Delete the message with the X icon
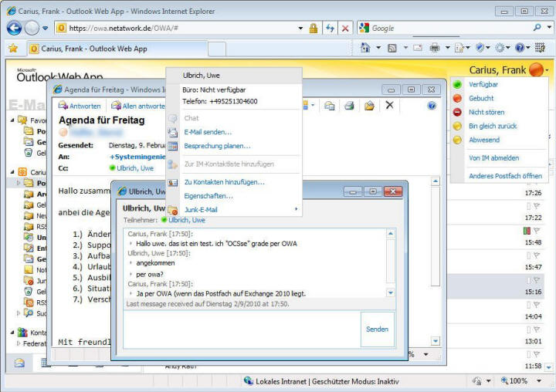556x392 pixels. (x=389, y=105)
